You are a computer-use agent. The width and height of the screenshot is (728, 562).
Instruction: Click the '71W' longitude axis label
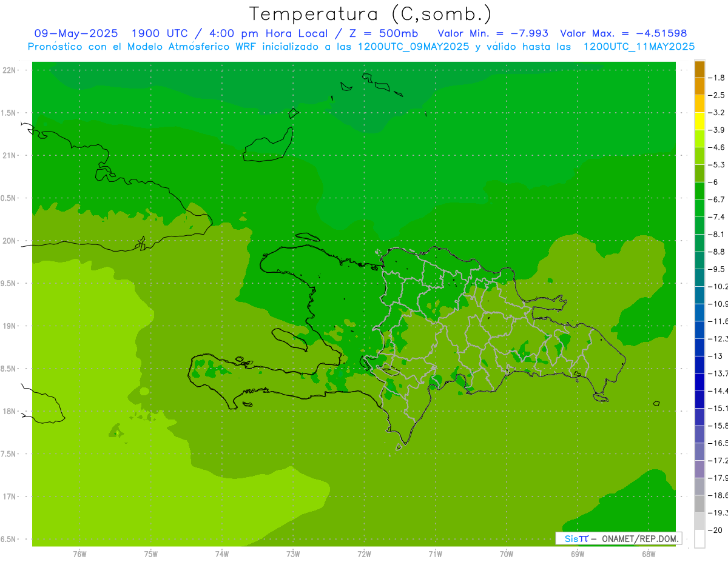tap(435, 554)
